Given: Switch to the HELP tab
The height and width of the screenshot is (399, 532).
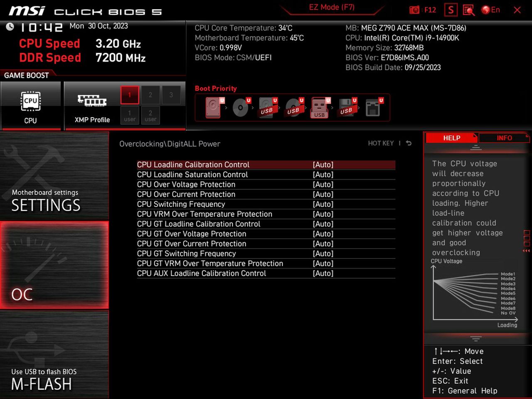Looking at the screenshot, I should [x=451, y=138].
